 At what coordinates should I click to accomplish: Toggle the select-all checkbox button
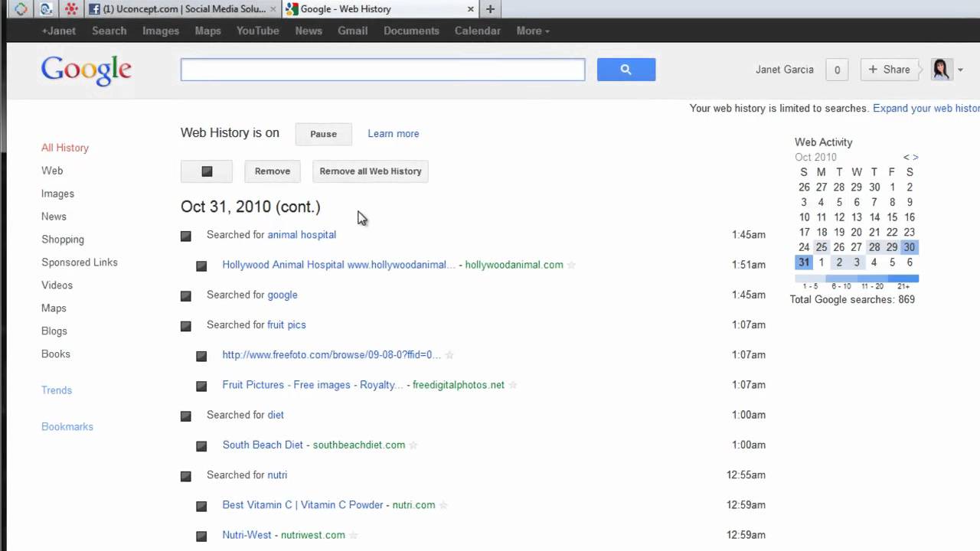tap(207, 171)
